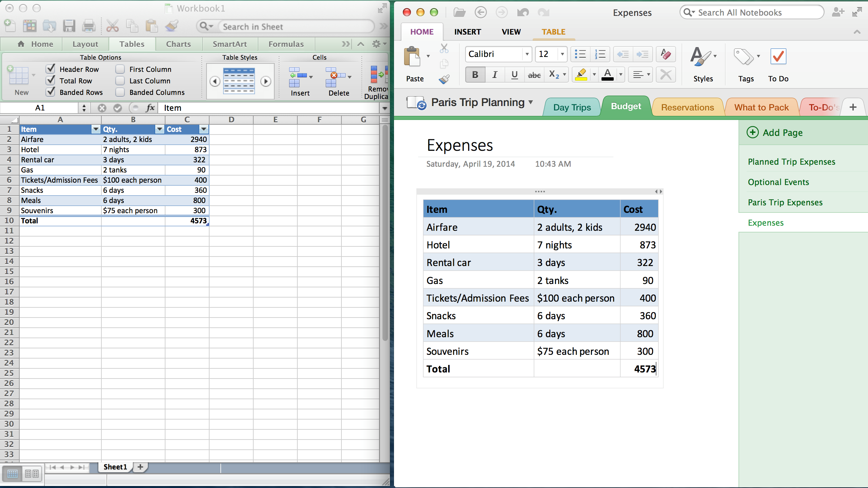Click the Excel print icon
The height and width of the screenshot is (488, 868).
[x=88, y=26]
